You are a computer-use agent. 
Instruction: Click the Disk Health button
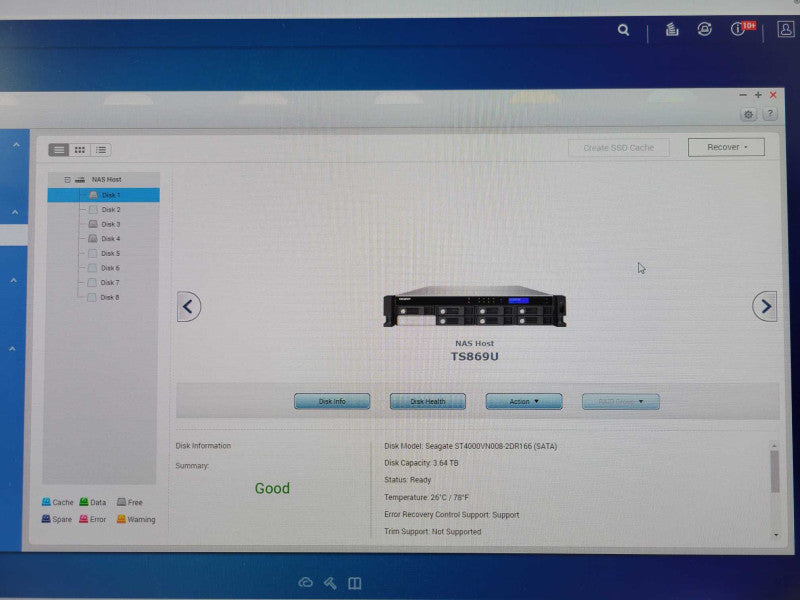pyautogui.click(x=428, y=402)
